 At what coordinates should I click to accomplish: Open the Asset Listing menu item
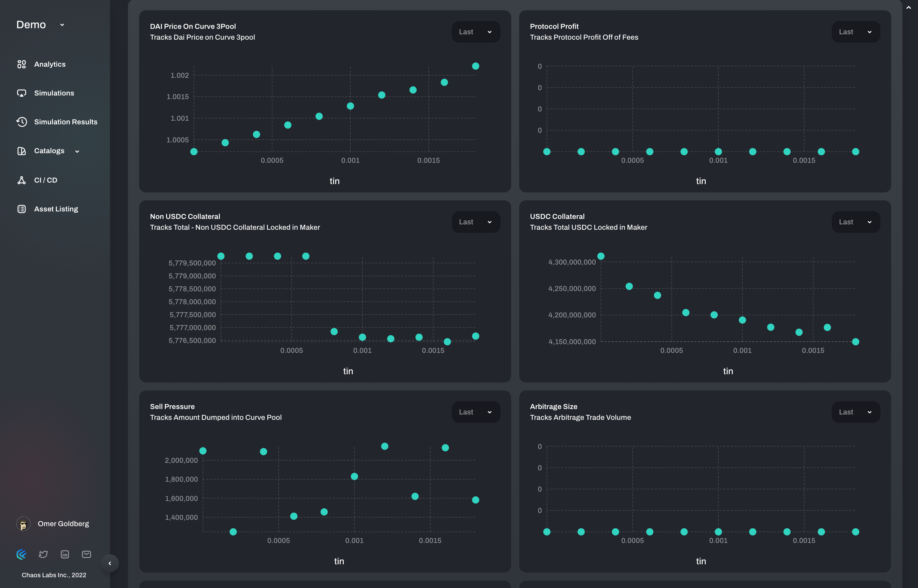click(56, 209)
